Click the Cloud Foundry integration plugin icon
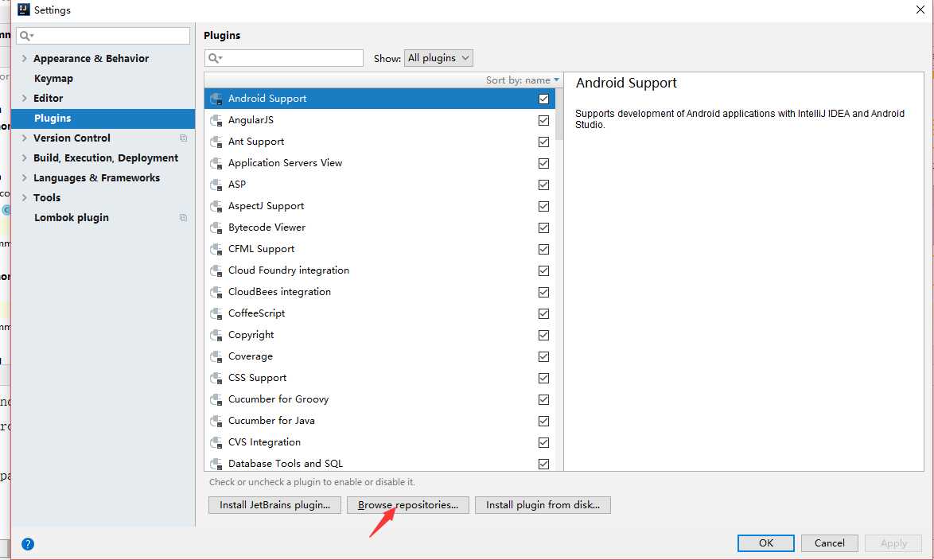The image size is (934, 560). (217, 270)
